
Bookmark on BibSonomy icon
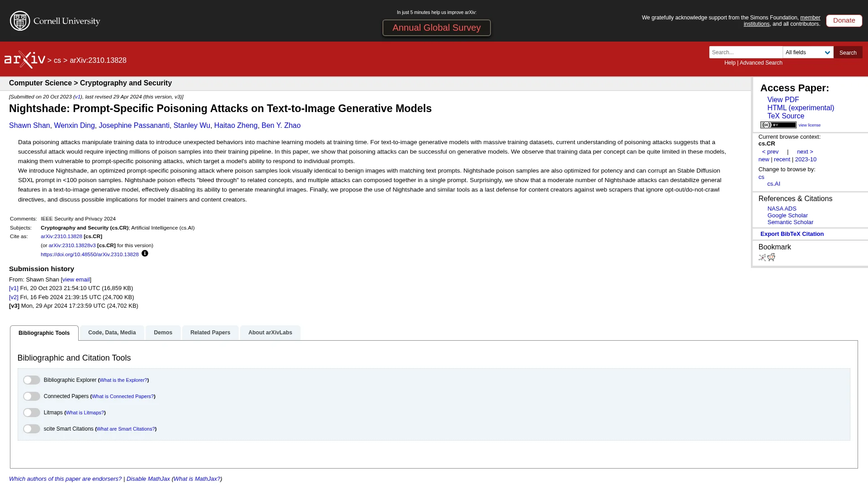pyautogui.click(x=762, y=258)
